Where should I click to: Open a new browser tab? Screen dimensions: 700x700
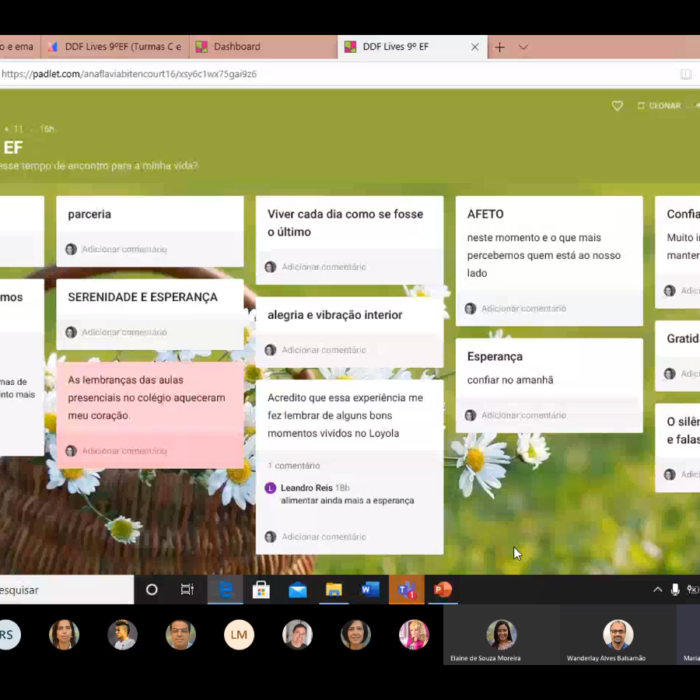click(x=499, y=47)
